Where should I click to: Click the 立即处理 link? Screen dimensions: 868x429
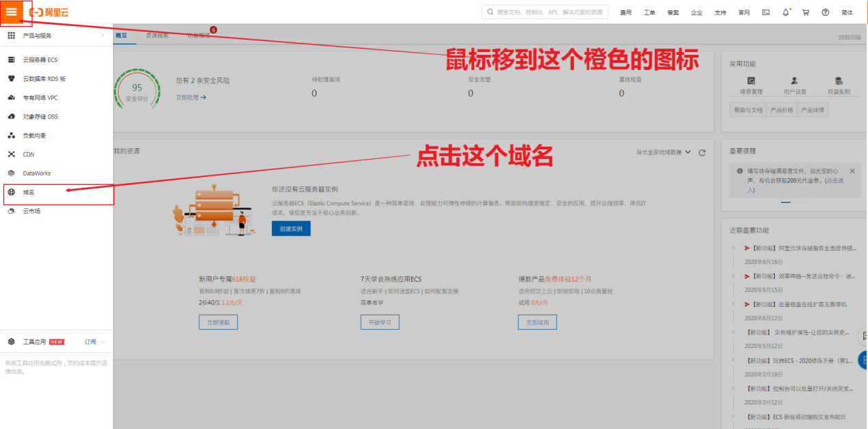coord(191,97)
